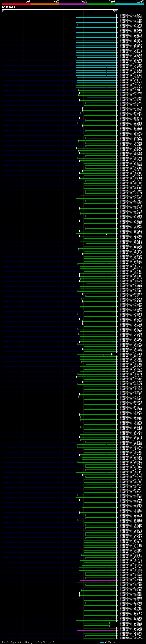This screenshot has height=644, width=146.
Task: Open hit UniRef100_A3BDI4
Action: [x=131, y=47]
